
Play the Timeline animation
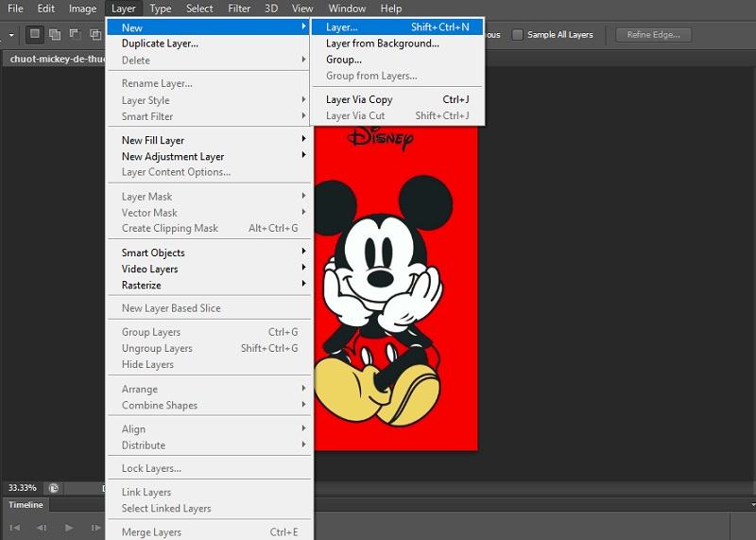(68, 528)
